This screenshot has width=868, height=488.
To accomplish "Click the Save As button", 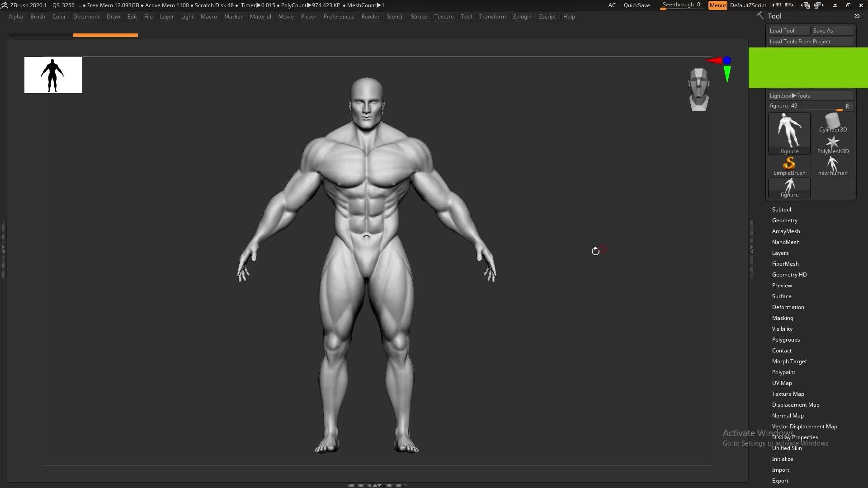I will click(x=832, y=30).
